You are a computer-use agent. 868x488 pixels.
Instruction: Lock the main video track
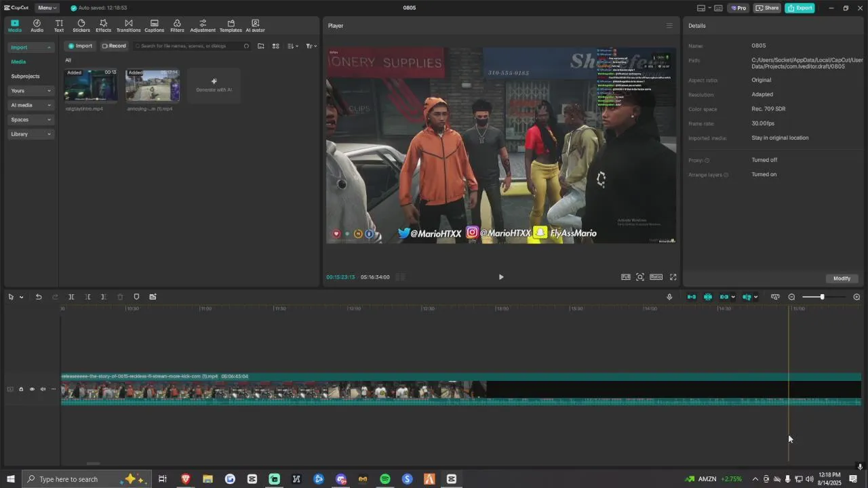pyautogui.click(x=21, y=389)
